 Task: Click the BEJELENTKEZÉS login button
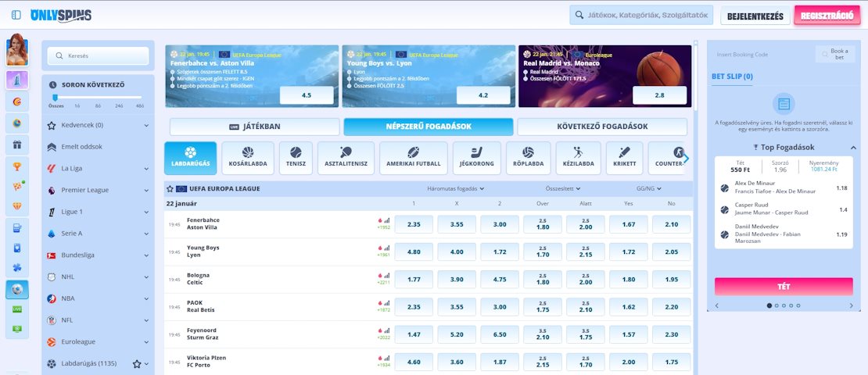(755, 16)
